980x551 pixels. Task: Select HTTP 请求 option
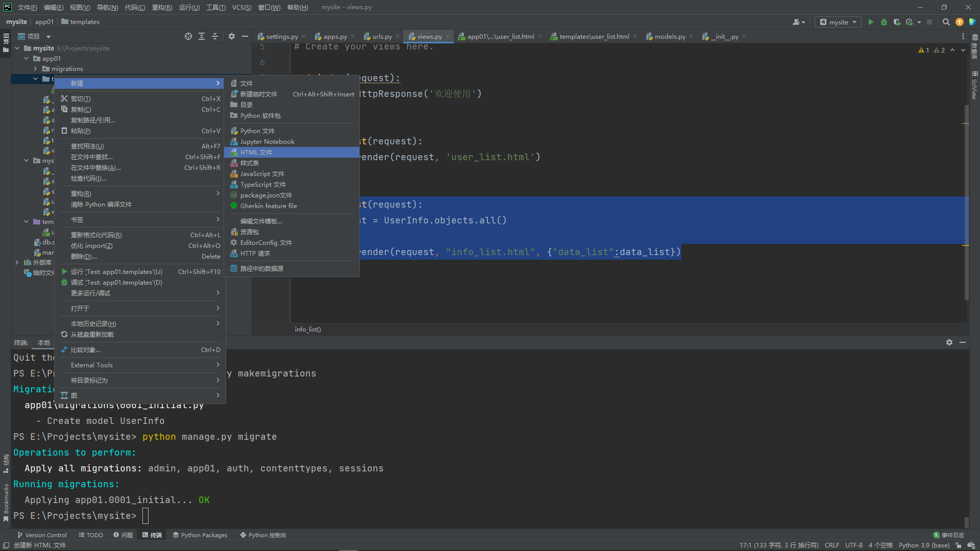point(291,253)
